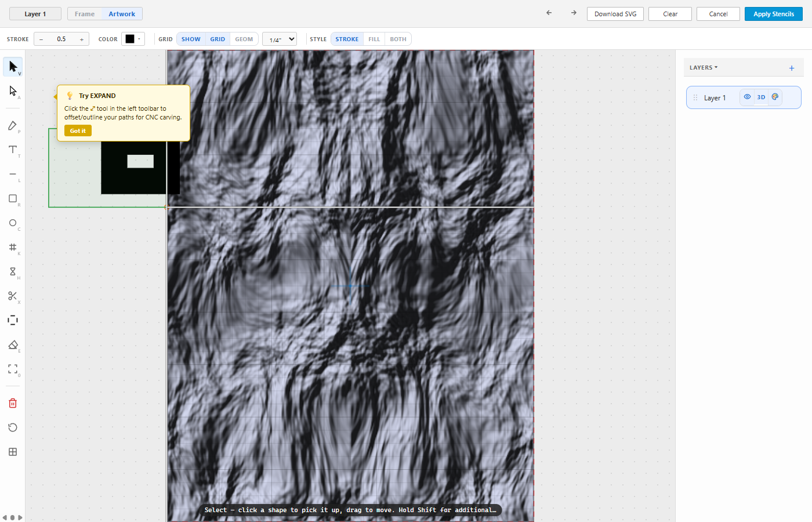Dismiss tip with Got it button

(78, 131)
